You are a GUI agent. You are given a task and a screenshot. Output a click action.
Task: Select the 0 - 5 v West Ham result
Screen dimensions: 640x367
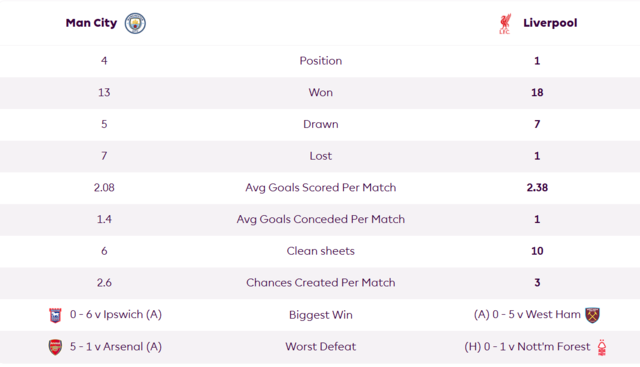527,314
